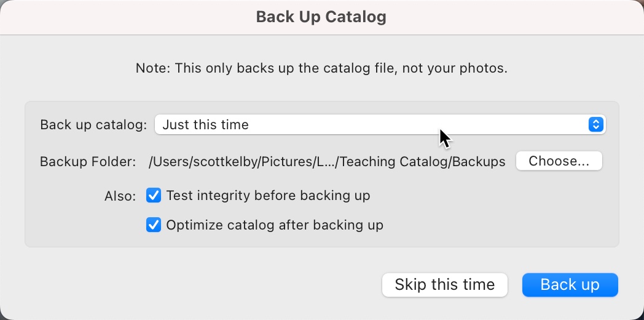This screenshot has height=320, width=644.
Task: Click the "Backup Folder:" label
Action: (87, 161)
